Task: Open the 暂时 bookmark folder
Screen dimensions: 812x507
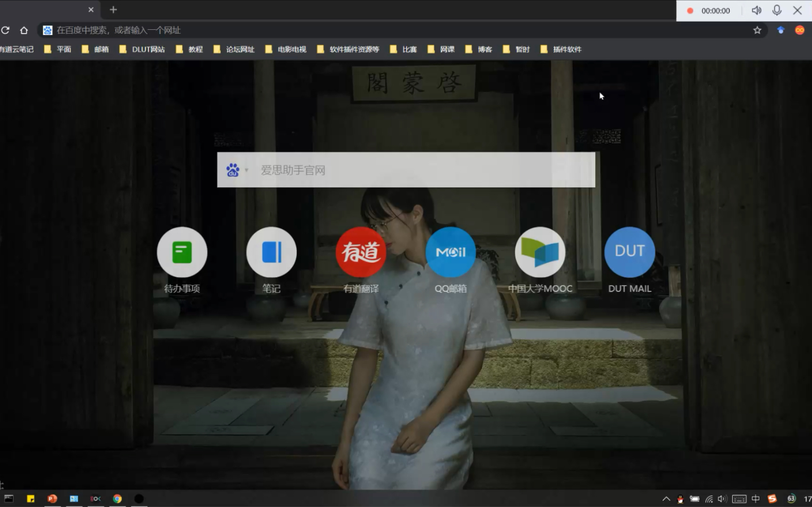Action: 516,49
